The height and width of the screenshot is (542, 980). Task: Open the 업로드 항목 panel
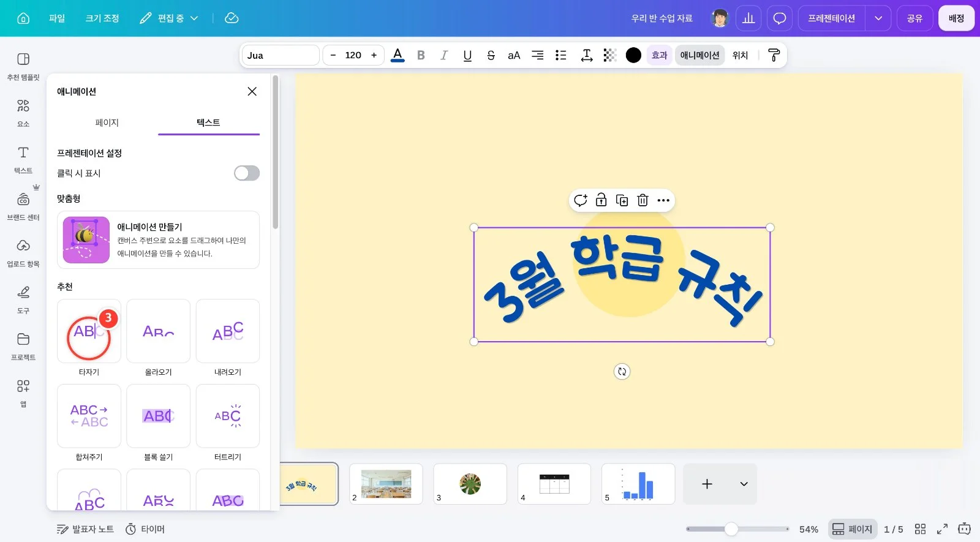coord(23,254)
